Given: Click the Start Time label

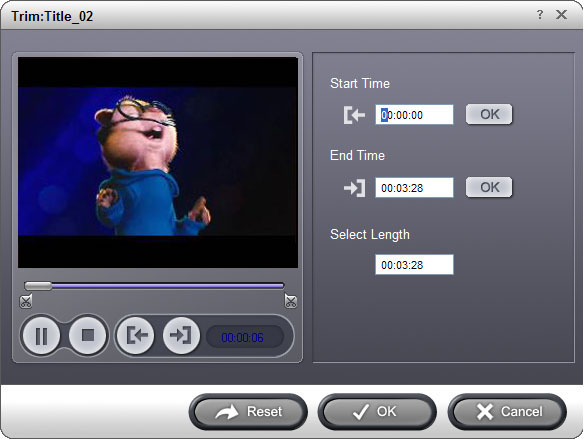Looking at the screenshot, I should click(360, 83).
